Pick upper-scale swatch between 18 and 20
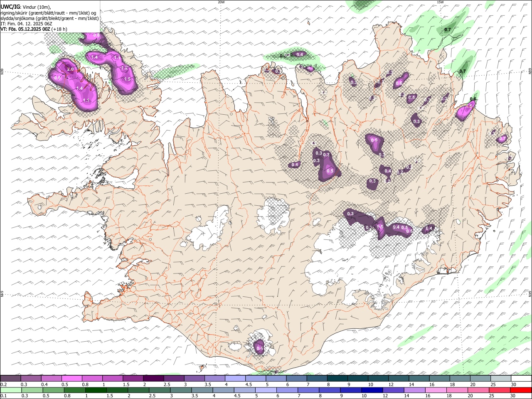Viewport: 532px width, 399px height. pos(460,378)
